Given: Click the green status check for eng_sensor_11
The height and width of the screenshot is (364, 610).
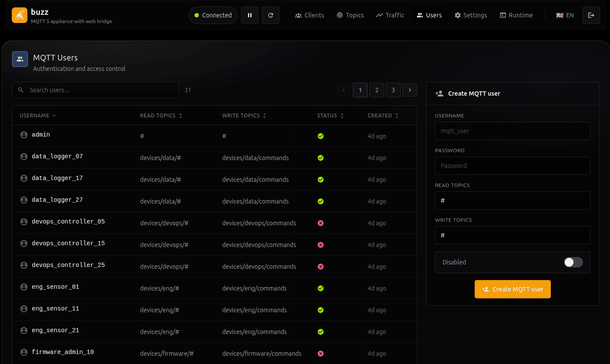Looking at the screenshot, I should click(321, 310).
